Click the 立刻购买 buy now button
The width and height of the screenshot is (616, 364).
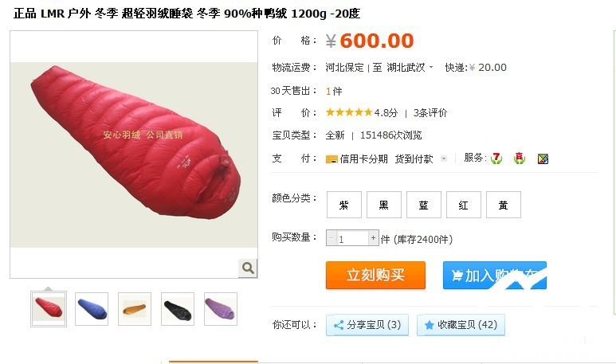[375, 275]
